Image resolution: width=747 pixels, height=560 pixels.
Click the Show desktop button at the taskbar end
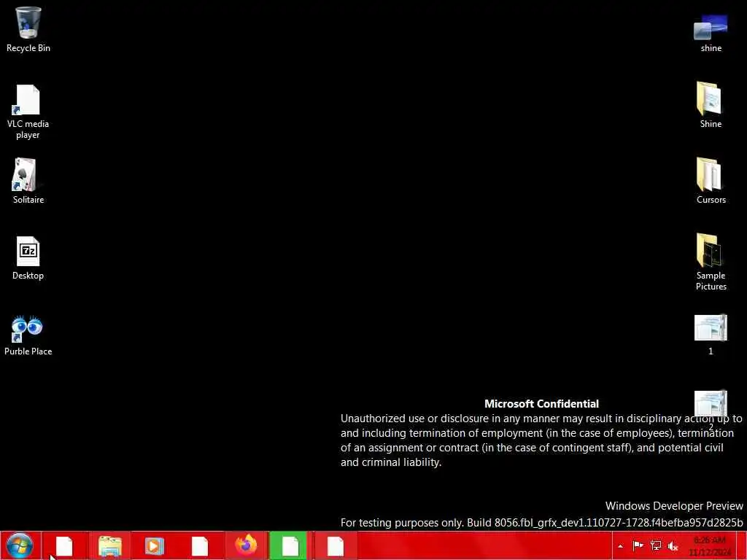tap(742, 546)
